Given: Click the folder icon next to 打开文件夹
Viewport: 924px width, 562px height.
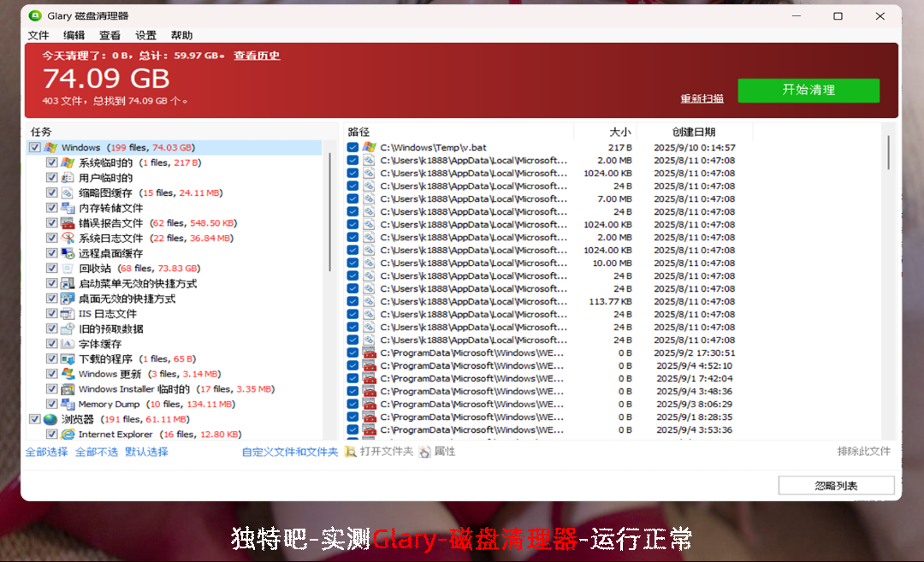Looking at the screenshot, I should [x=351, y=452].
